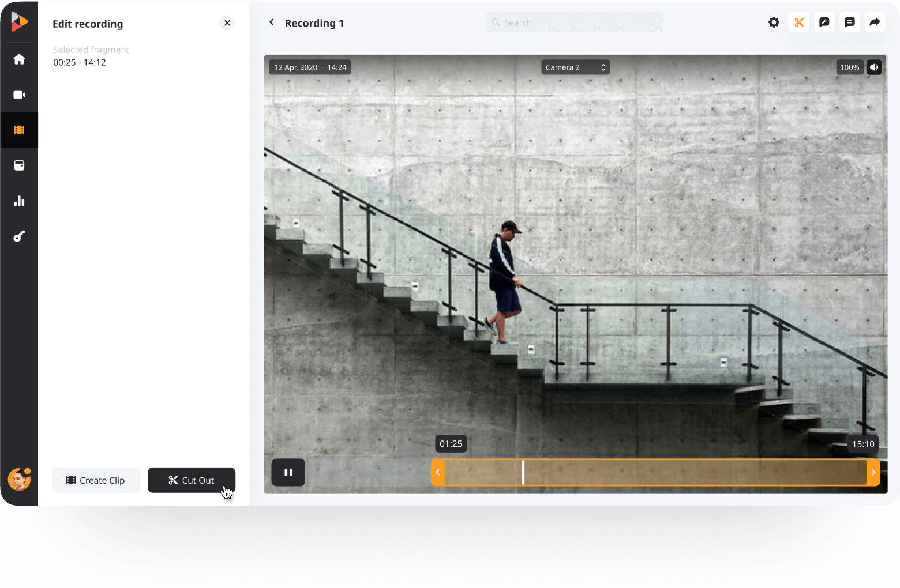This screenshot has width=900, height=588.
Task: Click the white playhead on the timeline
Action: 523,473
